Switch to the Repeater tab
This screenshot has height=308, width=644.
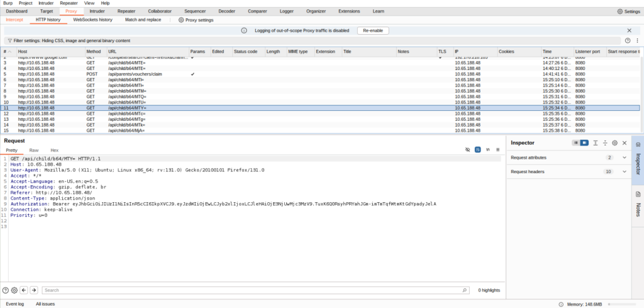click(x=126, y=11)
